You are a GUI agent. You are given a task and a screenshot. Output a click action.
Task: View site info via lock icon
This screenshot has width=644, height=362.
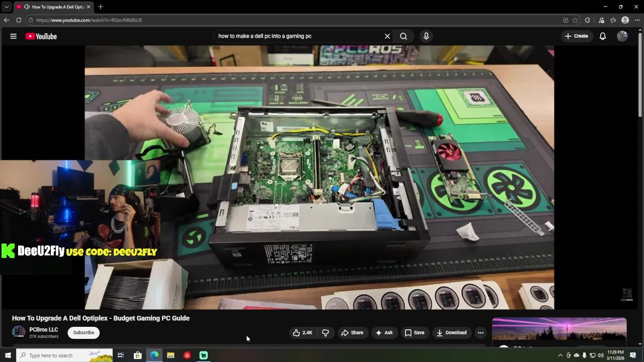(x=31, y=20)
